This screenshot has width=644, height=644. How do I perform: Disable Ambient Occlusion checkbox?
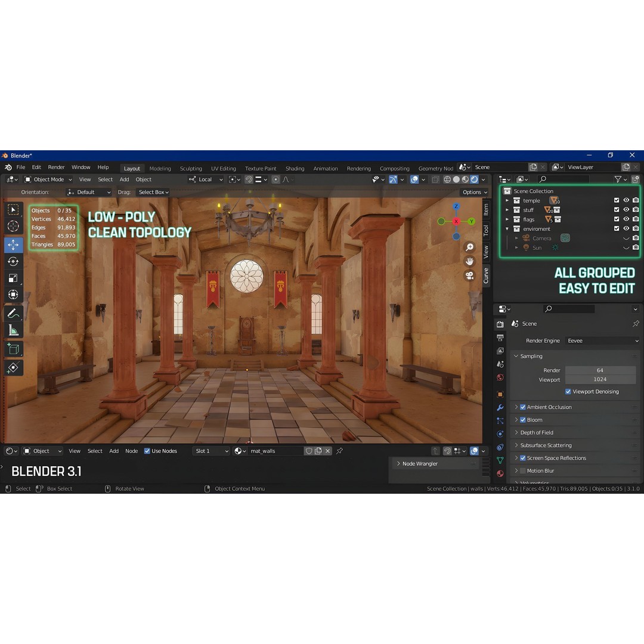tap(523, 407)
